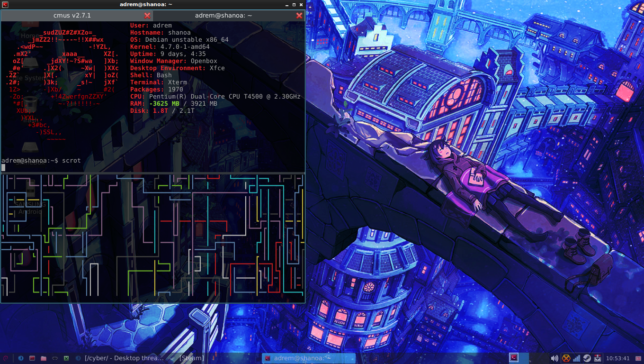Click the 'Uptime: 9 days, 4:35' line

[x=168, y=54]
